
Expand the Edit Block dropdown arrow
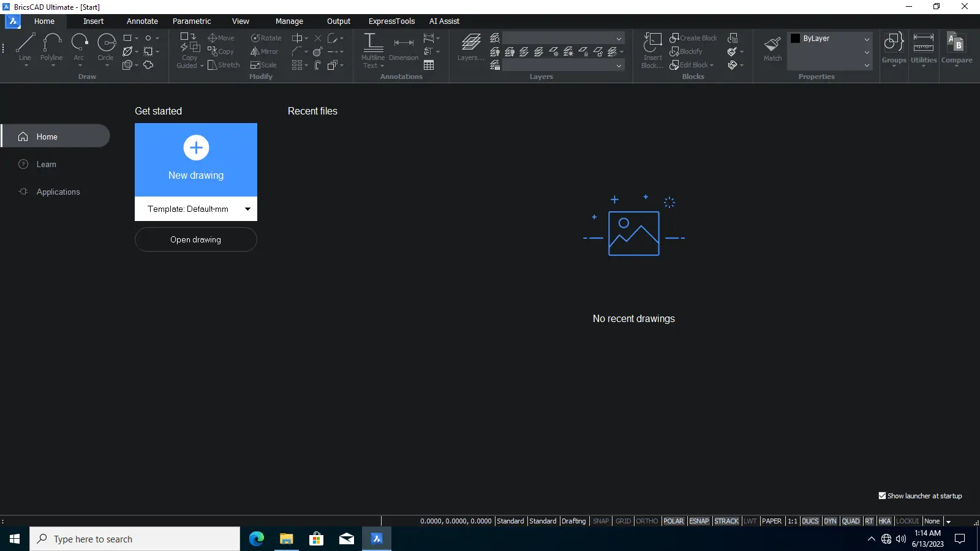712,65
